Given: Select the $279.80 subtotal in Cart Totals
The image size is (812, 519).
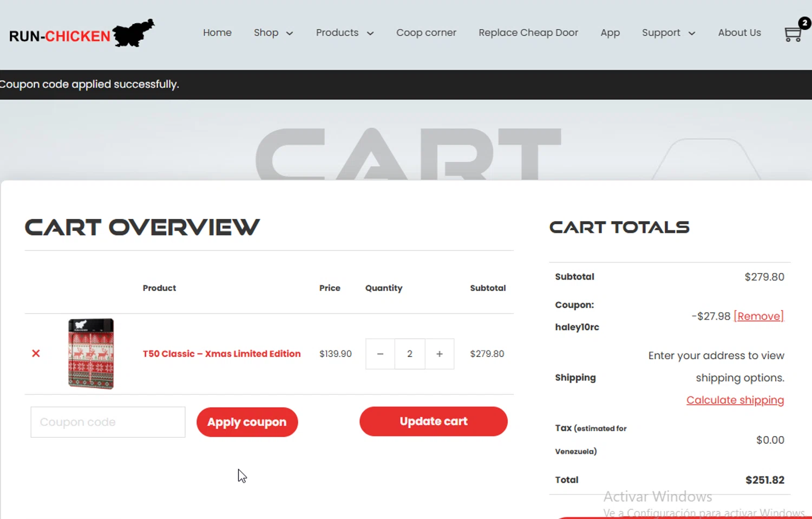Looking at the screenshot, I should [x=764, y=277].
